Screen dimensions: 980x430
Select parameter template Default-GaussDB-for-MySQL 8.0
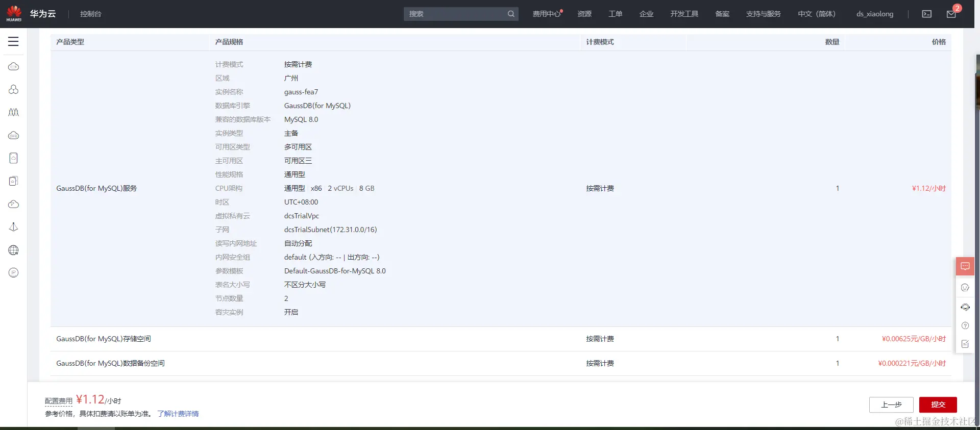pos(335,271)
